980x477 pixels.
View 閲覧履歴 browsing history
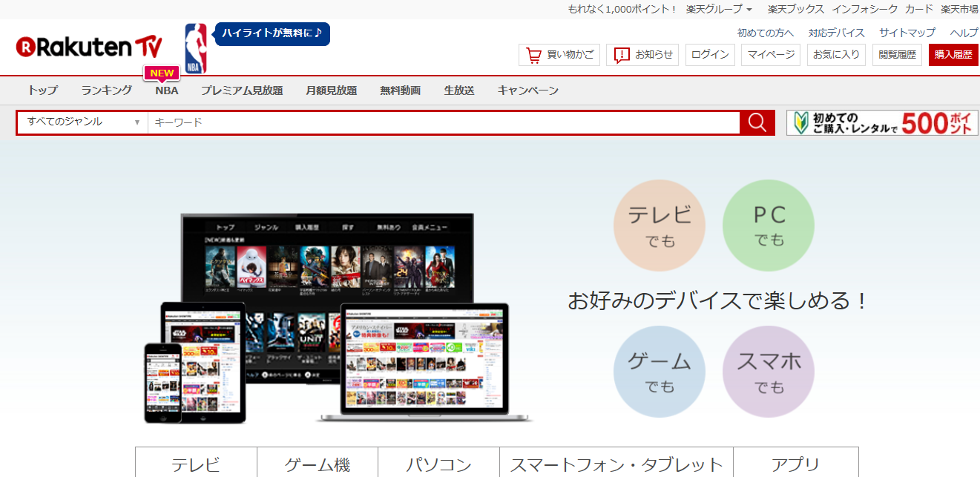coord(898,55)
